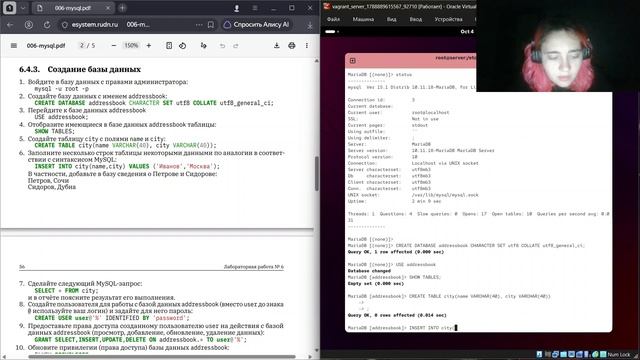Image resolution: width=640 pixels, height=360 pixels.
Task: Open the PDF viewer sidebar menu icon
Action: pyautogui.click(x=14, y=45)
